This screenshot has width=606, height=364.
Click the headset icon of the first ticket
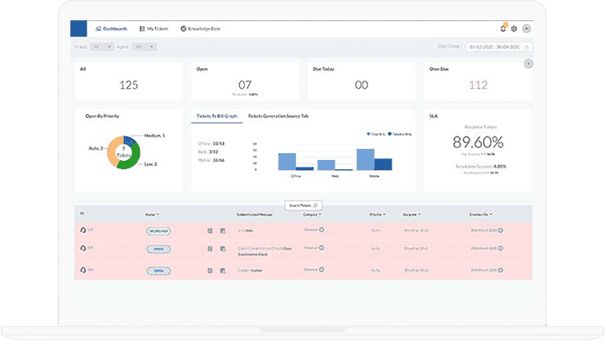click(82, 230)
